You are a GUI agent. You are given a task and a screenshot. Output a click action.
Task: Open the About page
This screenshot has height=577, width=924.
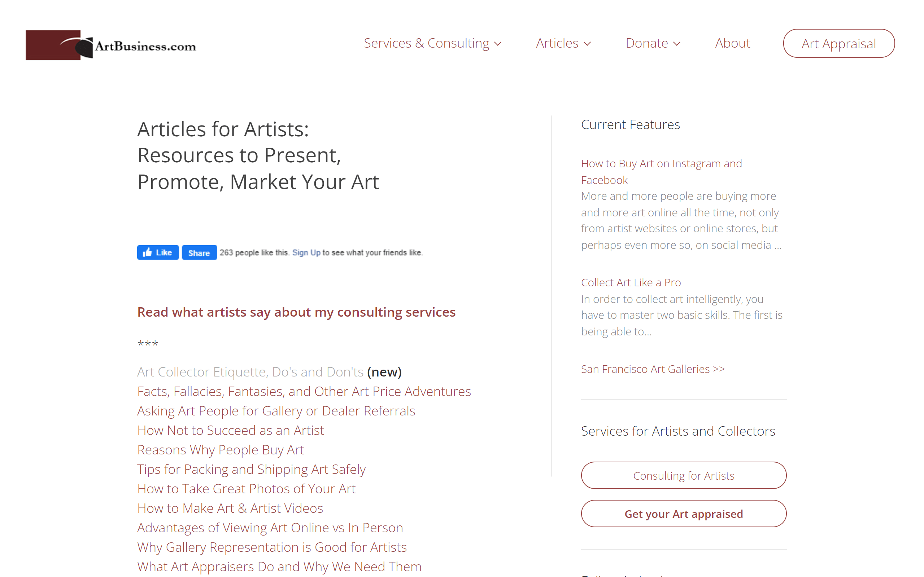tap(732, 43)
